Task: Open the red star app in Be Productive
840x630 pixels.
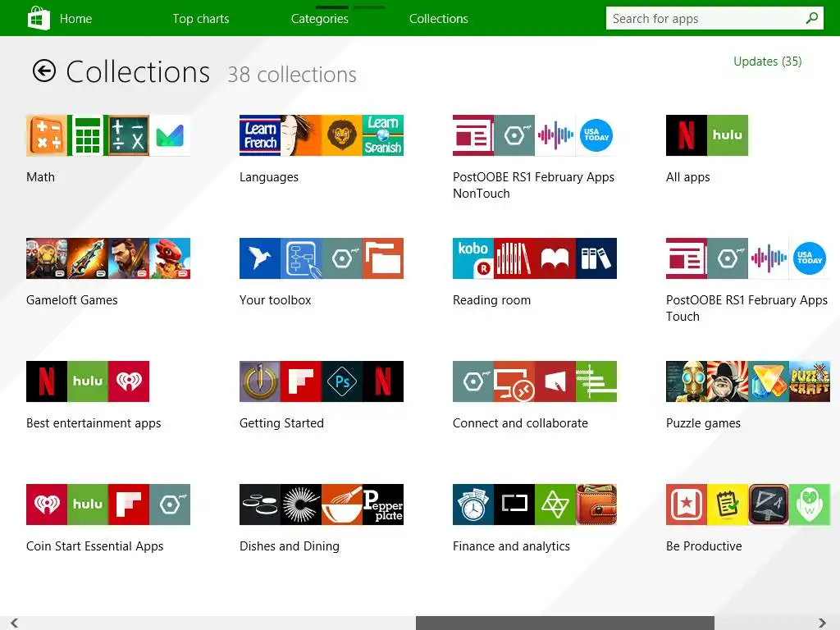Action: pos(687,504)
